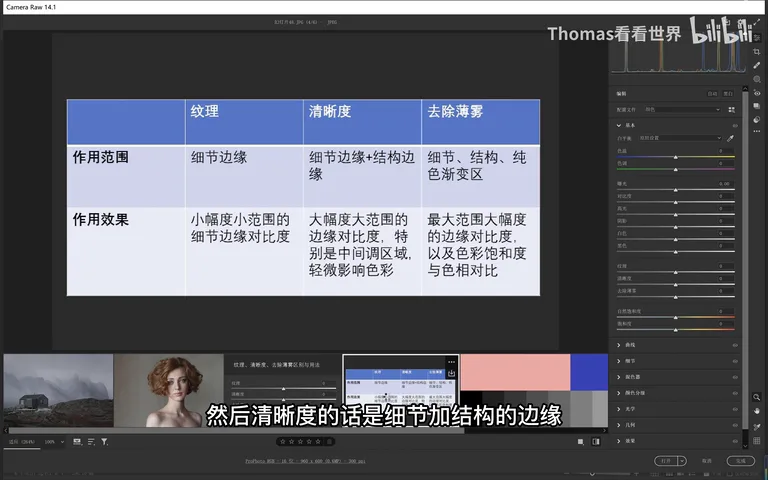Click the 黑白 black and white button
The image size is (768, 480).
[x=727, y=94]
